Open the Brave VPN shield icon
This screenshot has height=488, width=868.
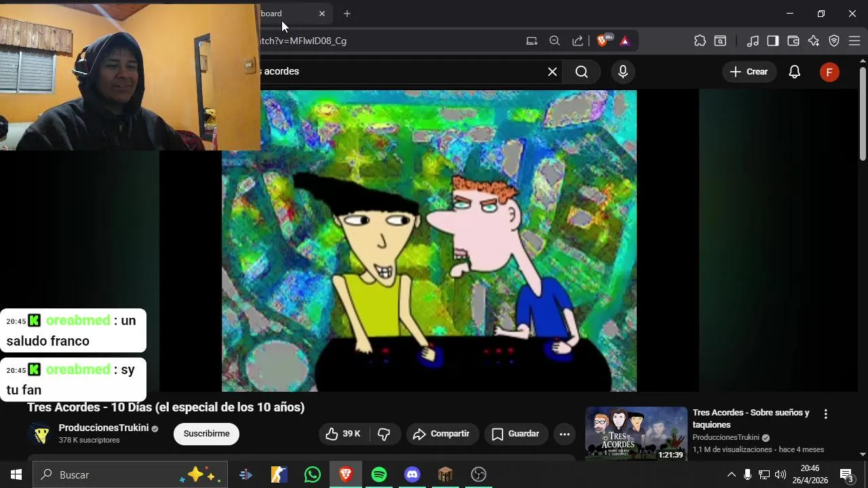834,41
